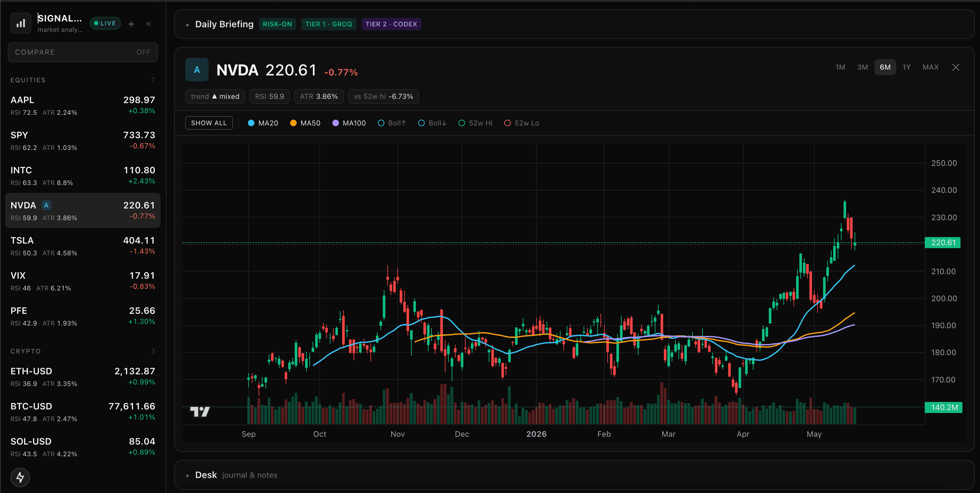The height and width of the screenshot is (493, 980).
Task: Toggle the MA20 overlay
Action: coord(263,123)
